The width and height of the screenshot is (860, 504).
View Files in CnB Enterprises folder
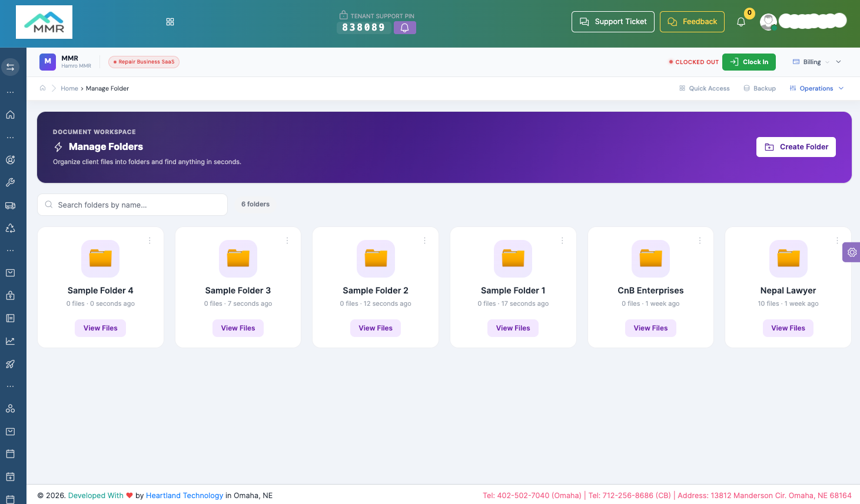click(x=650, y=328)
